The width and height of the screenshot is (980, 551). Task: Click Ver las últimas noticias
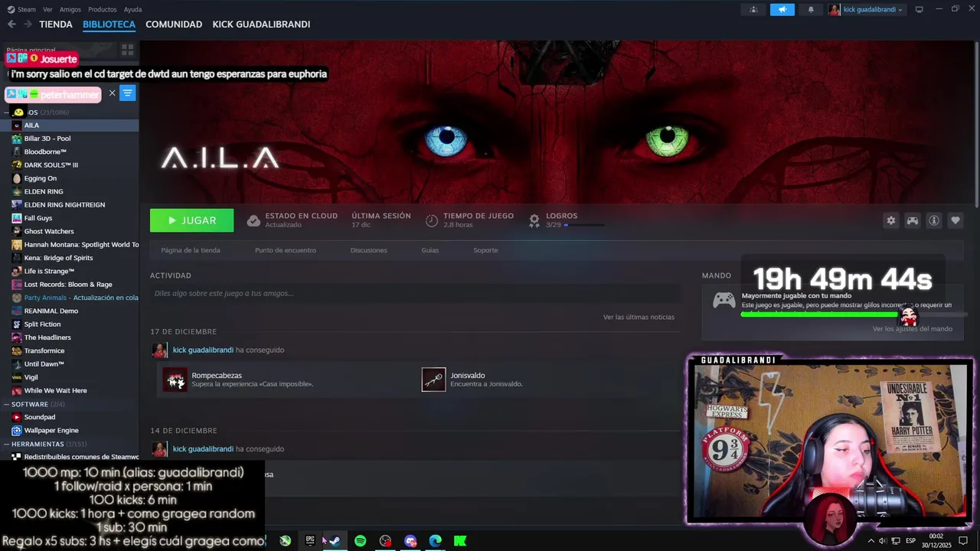coord(639,317)
